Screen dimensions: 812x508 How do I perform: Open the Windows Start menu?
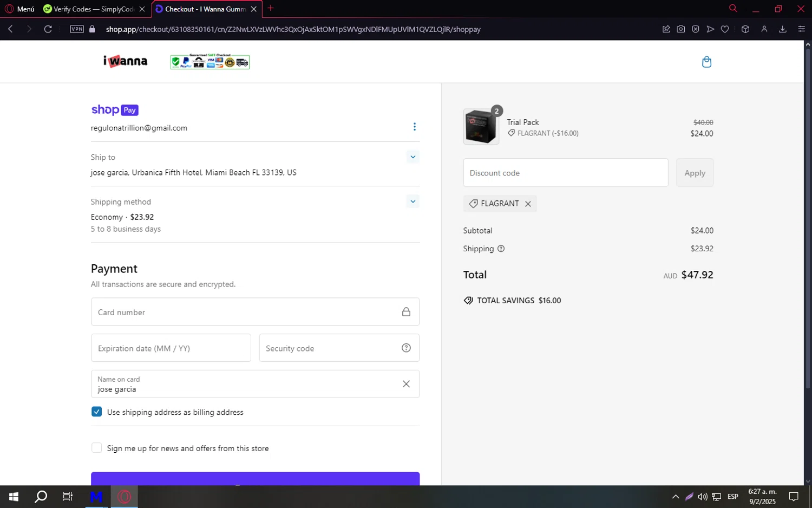[14, 497]
